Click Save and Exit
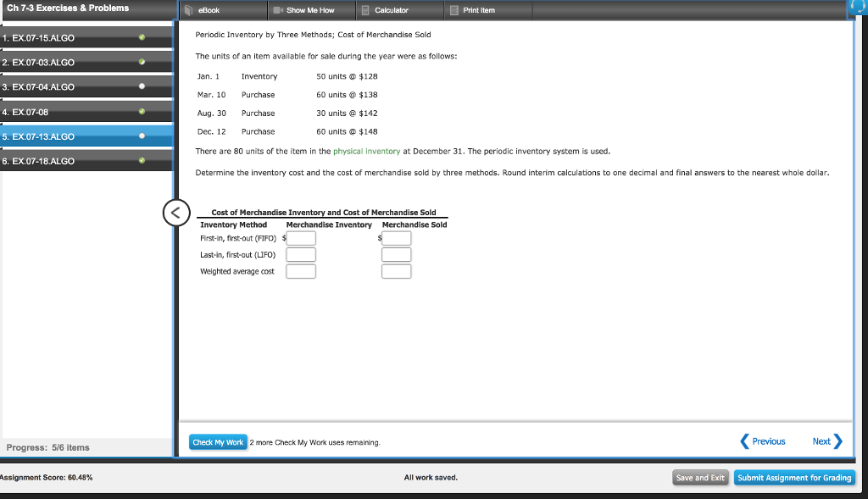The image size is (868, 499). [700, 478]
